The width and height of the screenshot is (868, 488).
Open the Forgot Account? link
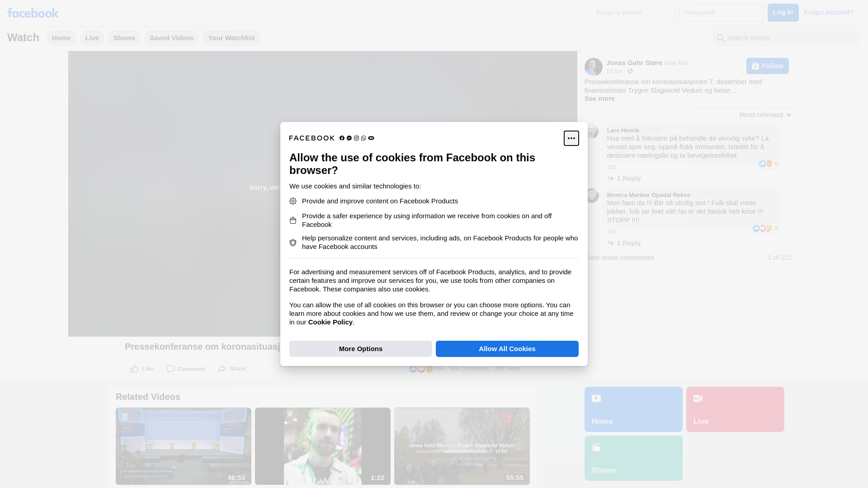pyautogui.click(x=828, y=12)
